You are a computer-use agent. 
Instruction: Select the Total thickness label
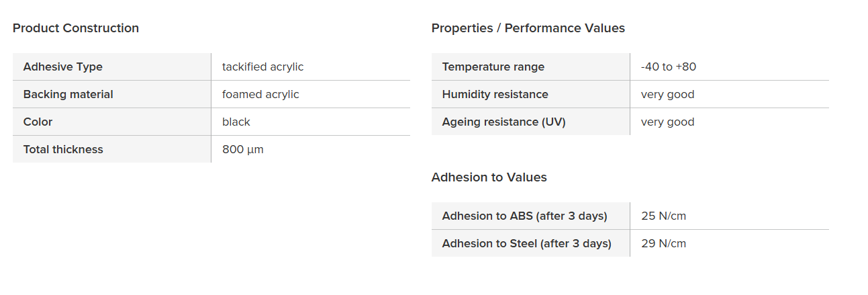pos(63,149)
